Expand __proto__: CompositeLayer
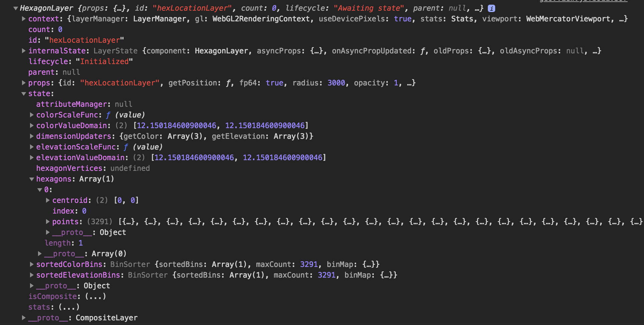This screenshot has width=644, height=325. (24, 318)
